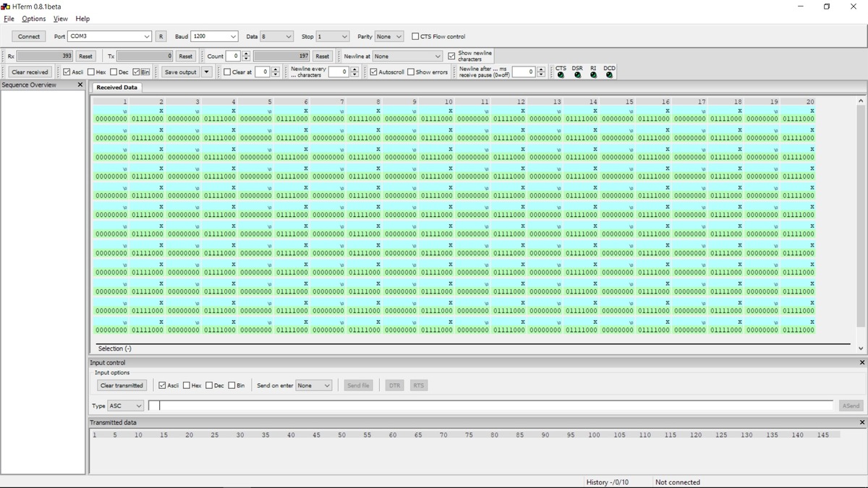
Task: Click the DTR button
Action: (x=394, y=385)
